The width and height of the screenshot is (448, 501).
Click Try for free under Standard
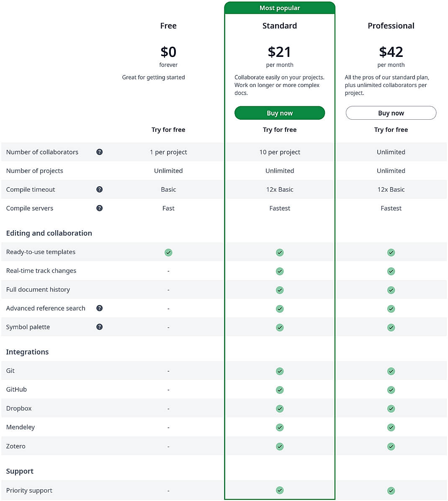[x=280, y=129]
